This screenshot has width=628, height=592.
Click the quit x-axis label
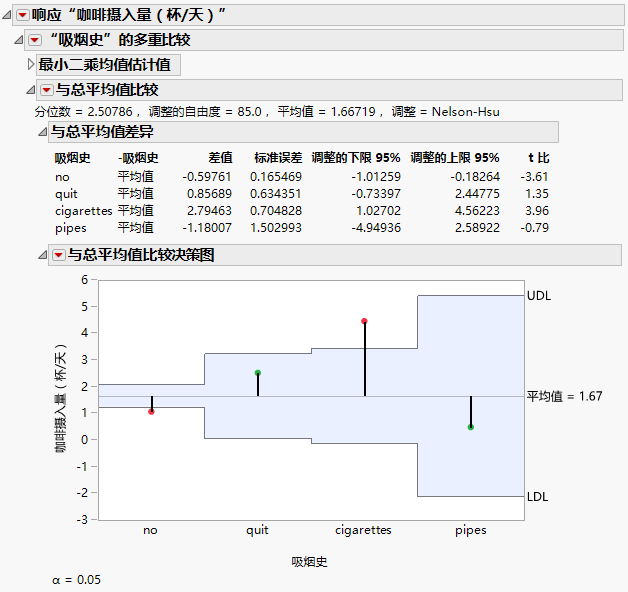(257, 530)
